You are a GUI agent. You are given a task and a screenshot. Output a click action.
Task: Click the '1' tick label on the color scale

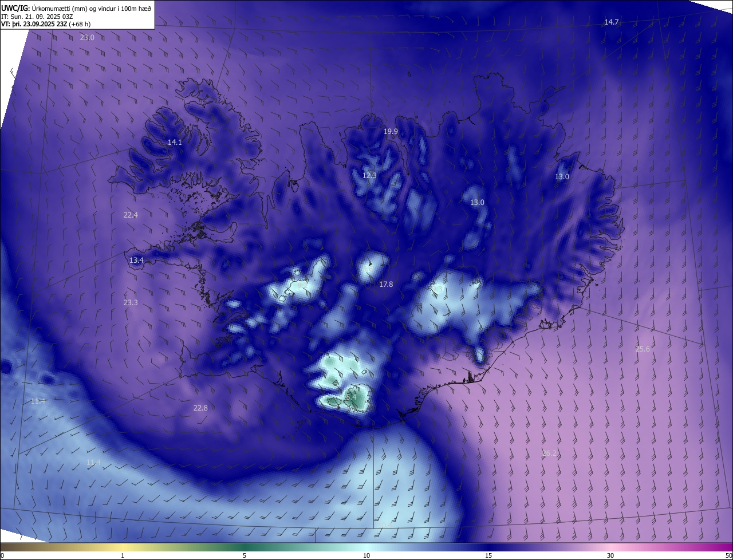point(123,555)
